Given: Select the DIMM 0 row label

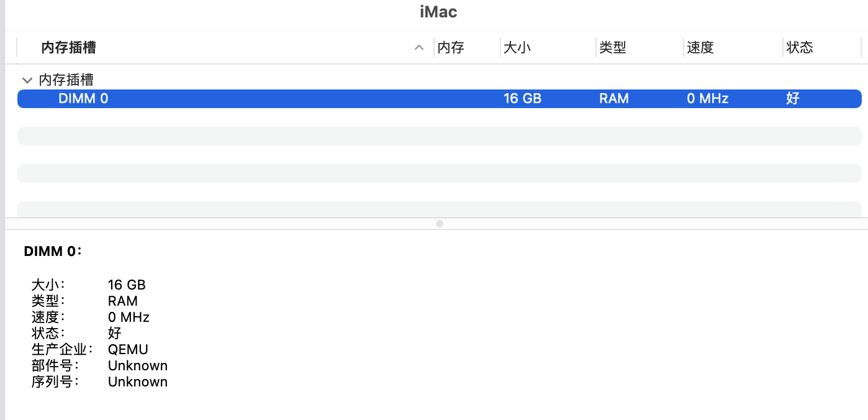Looking at the screenshot, I should [83, 98].
